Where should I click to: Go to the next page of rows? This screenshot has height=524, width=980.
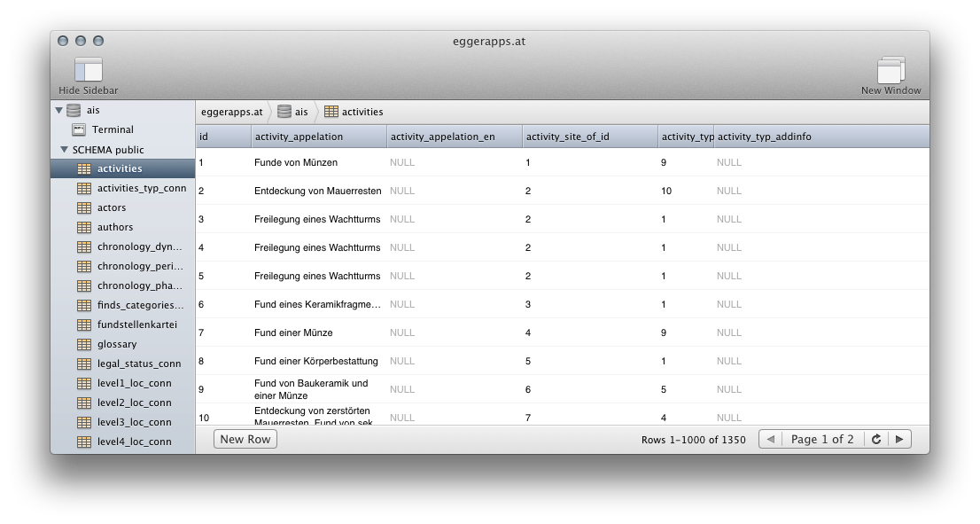(x=899, y=440)
